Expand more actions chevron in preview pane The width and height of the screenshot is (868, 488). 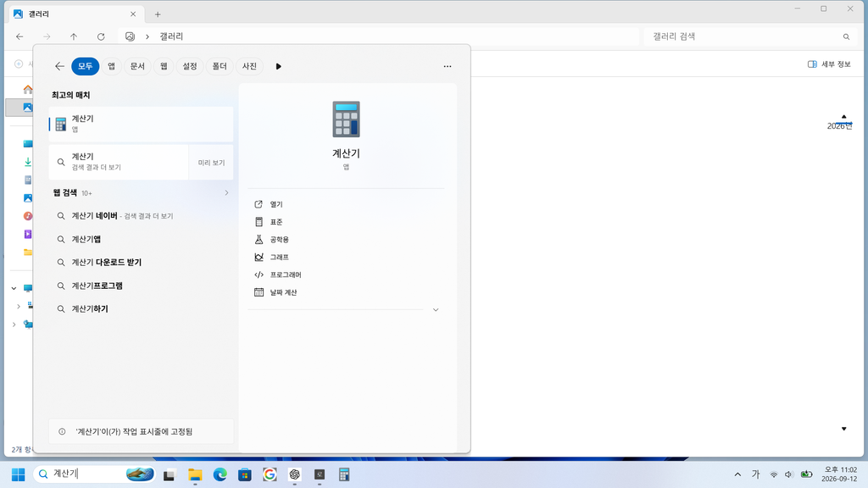(436, 310)
